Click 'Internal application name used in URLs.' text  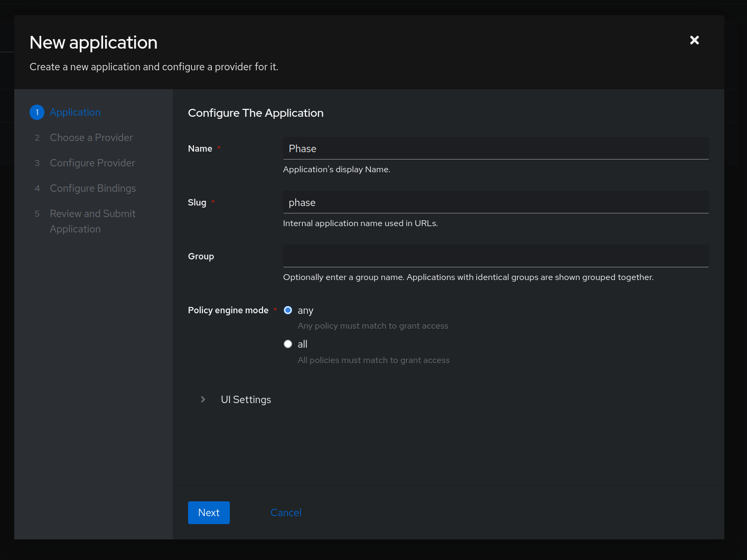pyautogui.click(x=360, y=223)
